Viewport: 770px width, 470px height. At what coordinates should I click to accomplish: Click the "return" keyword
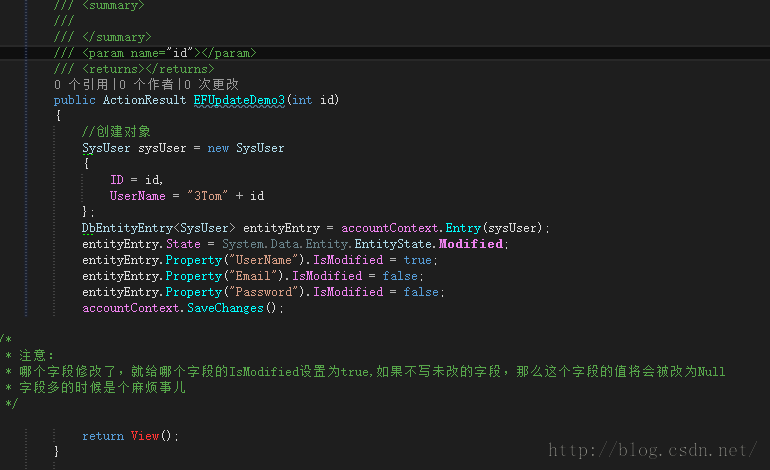pyautogui.click(x=103, y=436)
